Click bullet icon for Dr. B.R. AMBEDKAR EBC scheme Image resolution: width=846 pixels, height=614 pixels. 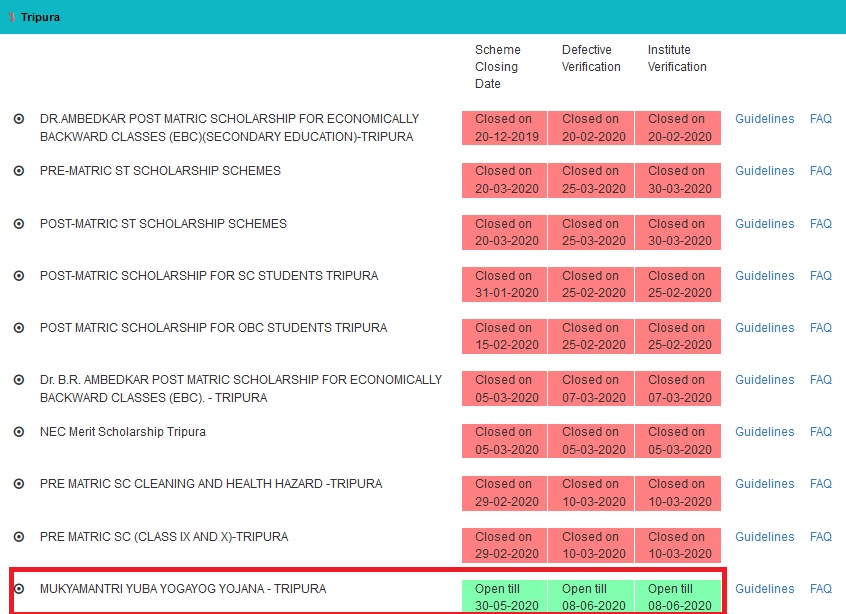19,380
